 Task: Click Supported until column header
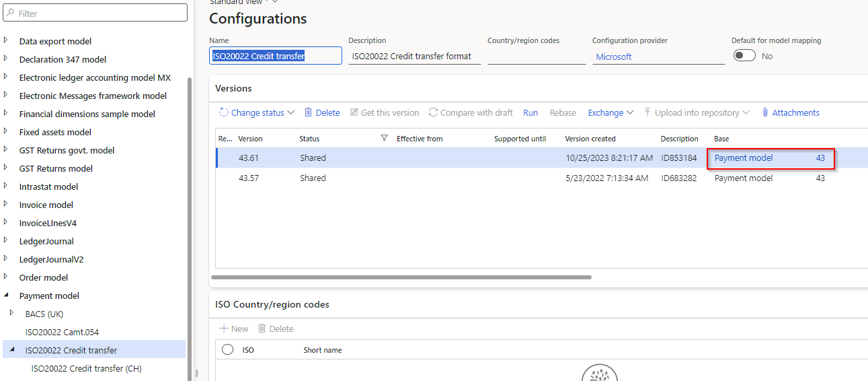[520, 139]
